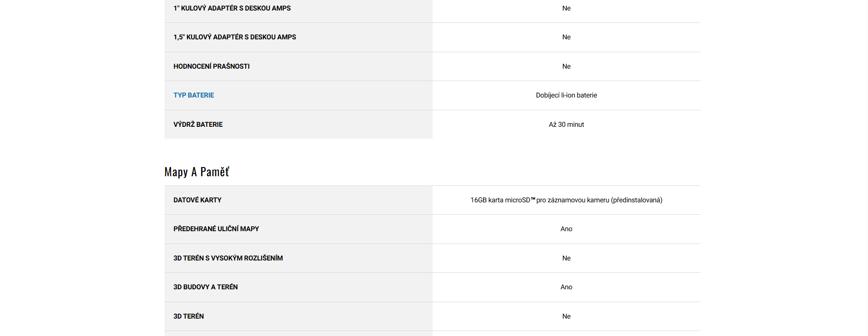Select the HODNOCENÍ PRAŠNOSTI label
Viewport: 868px width, 336px height.
click(211, 66)
